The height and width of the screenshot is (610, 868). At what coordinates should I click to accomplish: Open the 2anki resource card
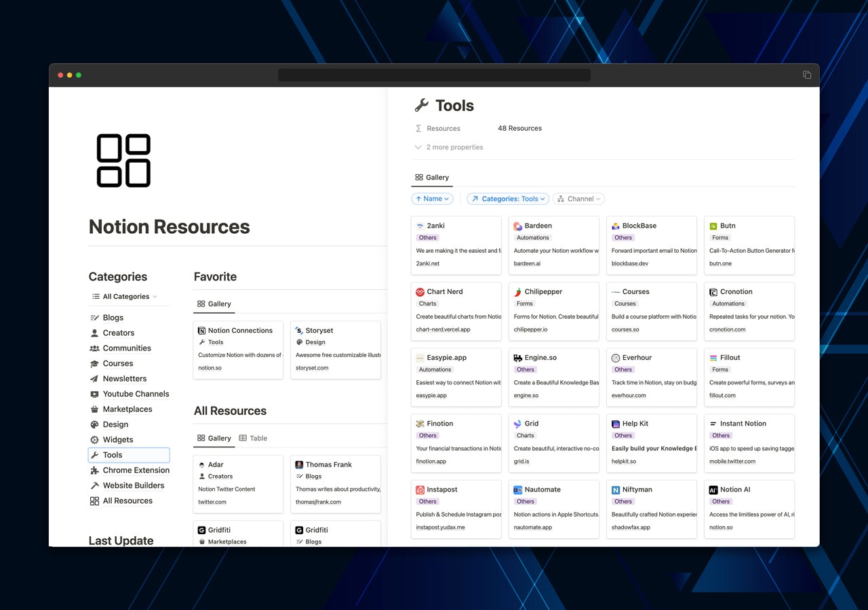(x=456, y=245)
